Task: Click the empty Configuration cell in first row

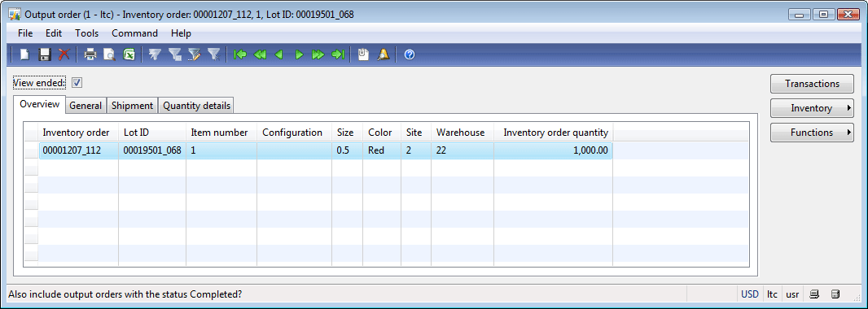Action: (x=294, y=150)
